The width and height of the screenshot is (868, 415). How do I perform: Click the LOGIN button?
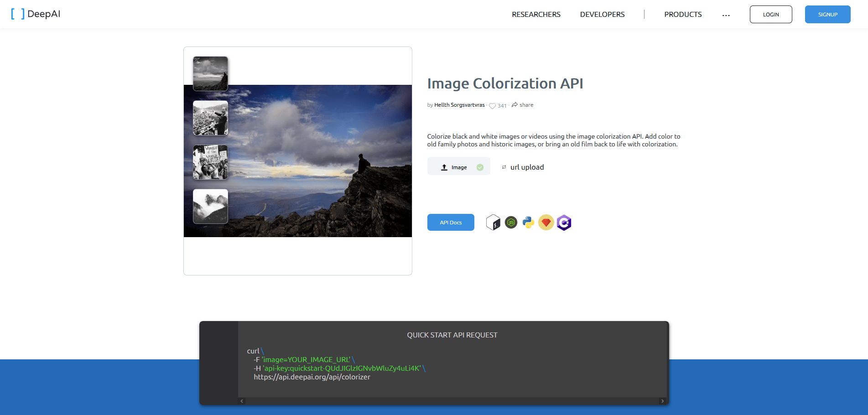771,14
